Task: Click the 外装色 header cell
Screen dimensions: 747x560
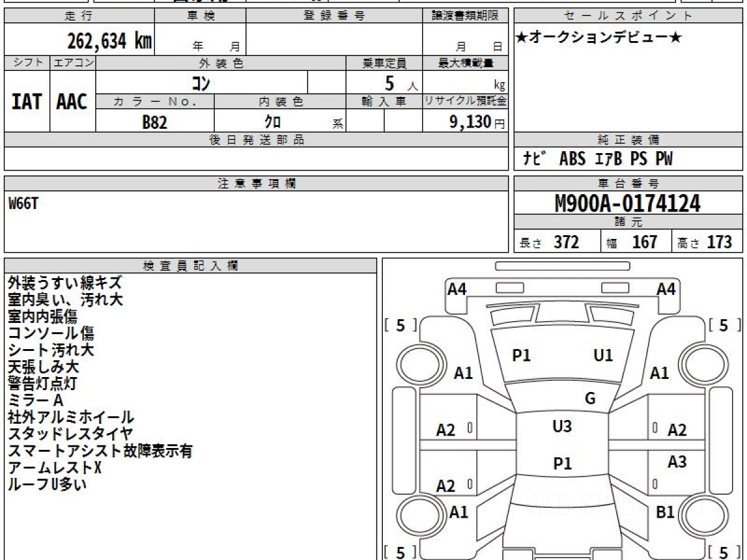Action: 221,63
